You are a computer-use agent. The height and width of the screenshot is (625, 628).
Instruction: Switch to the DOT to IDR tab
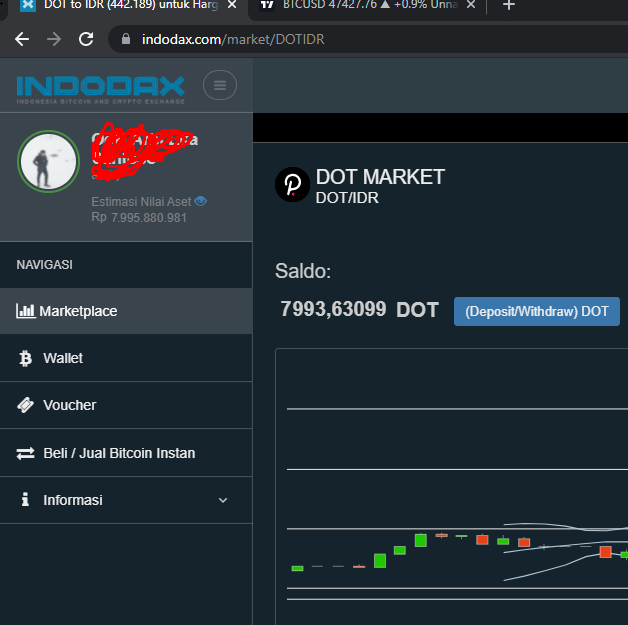tap(131, 5)
